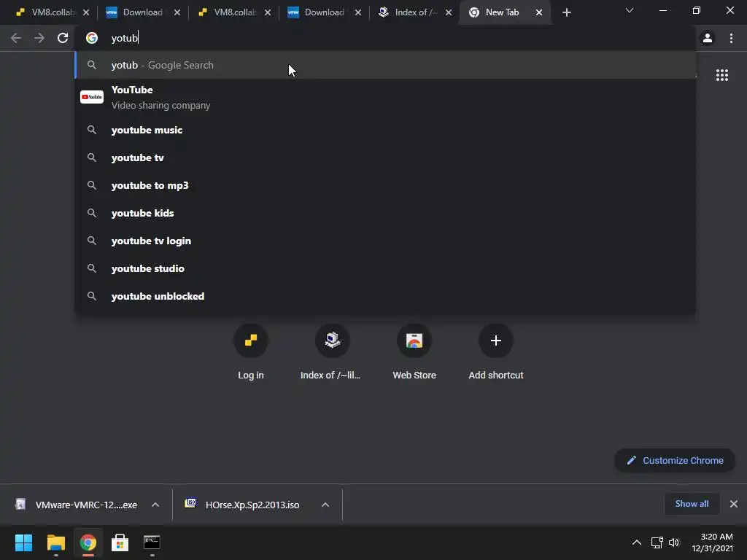This screenshot has height=560, width=747.
Task: Open File Explorer from the taskbar
Action: (x=55, y=542)
